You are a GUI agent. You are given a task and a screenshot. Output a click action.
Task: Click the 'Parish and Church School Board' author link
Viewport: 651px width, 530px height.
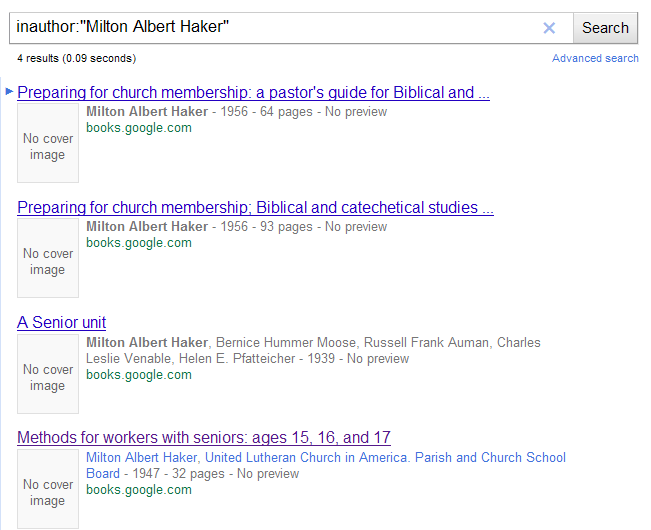tap(326, 465)
